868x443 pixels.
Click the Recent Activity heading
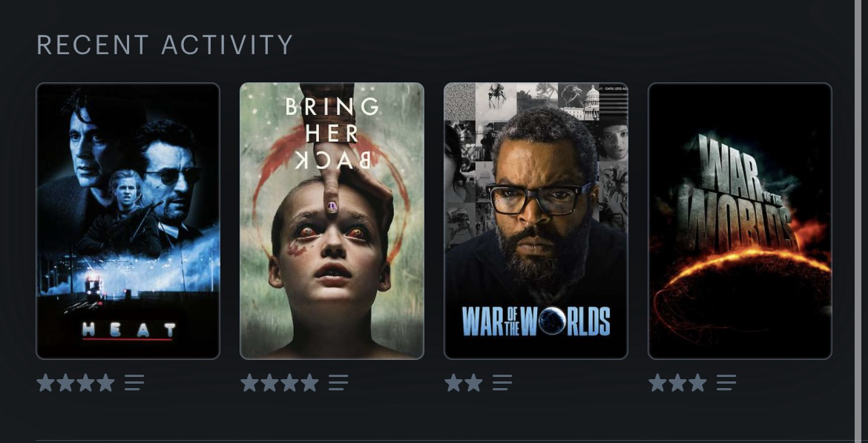165,45
